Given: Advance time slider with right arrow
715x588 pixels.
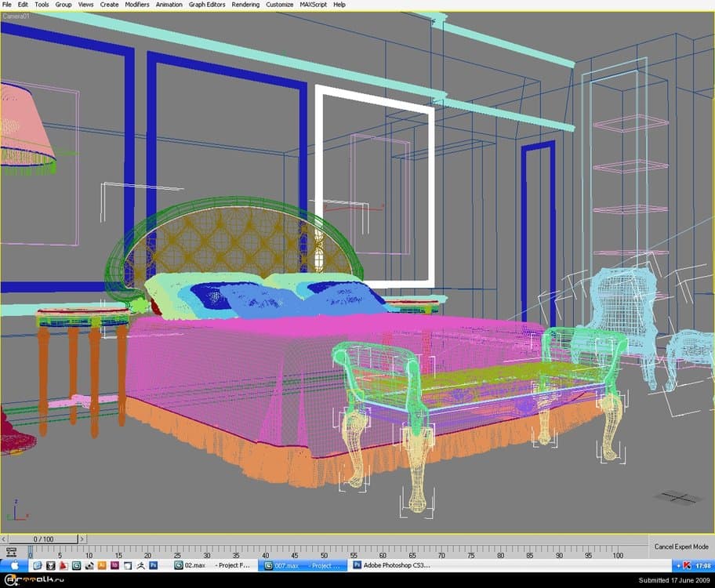Looking at the screenshot, I should tap(82, 539).
